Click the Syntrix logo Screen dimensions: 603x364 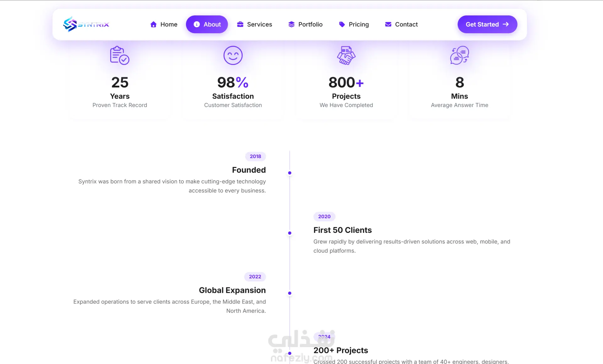(86, 24)
